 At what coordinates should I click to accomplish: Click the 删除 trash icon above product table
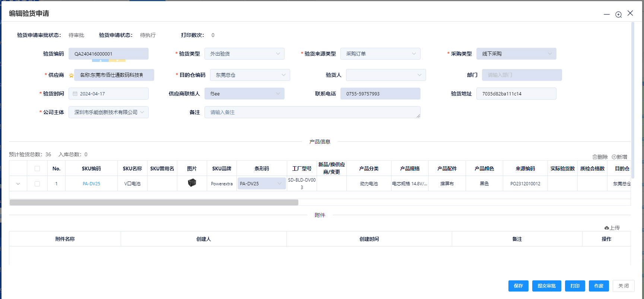click(x=595, y=157)
